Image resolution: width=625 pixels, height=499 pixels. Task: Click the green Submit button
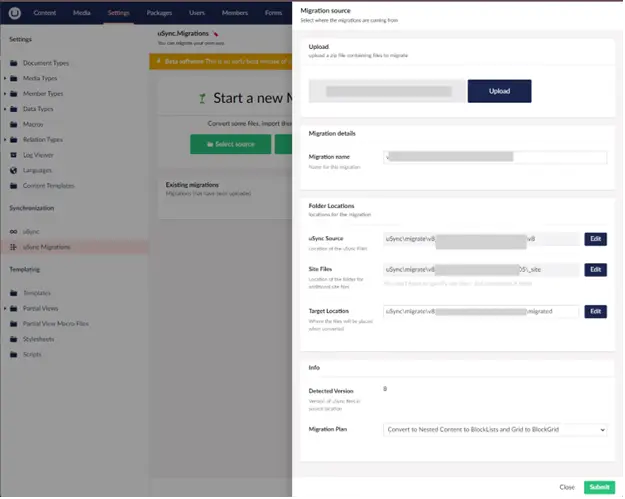pos(599,487)
